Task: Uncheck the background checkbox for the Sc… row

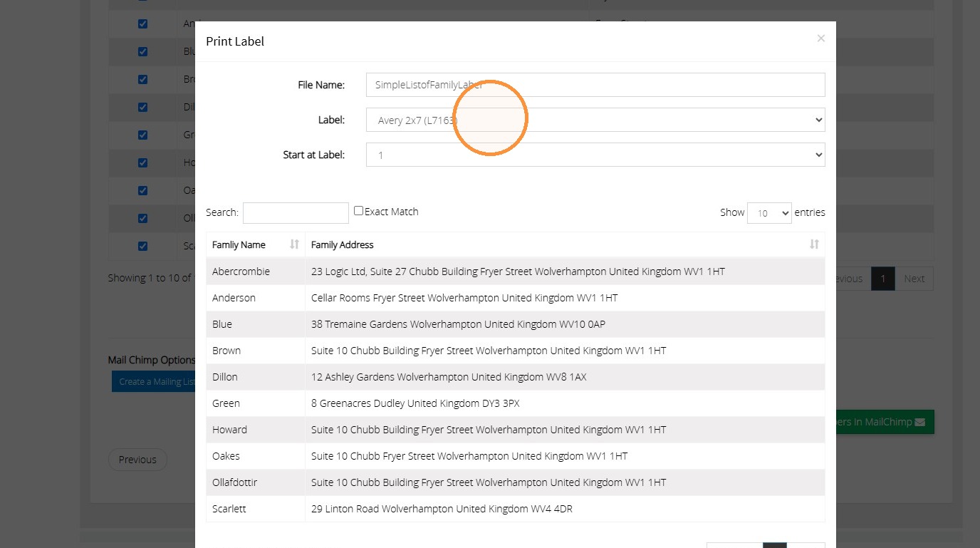Action: click(142, 246)
